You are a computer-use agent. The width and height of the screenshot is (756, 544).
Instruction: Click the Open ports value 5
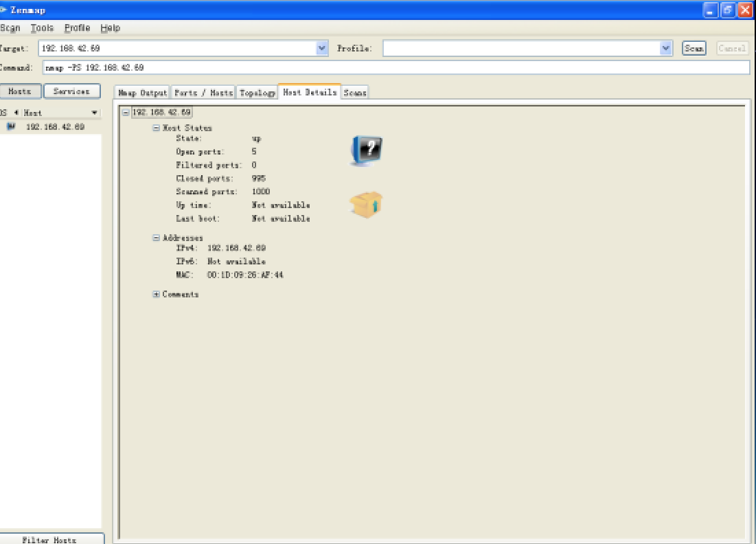point(253,151)
